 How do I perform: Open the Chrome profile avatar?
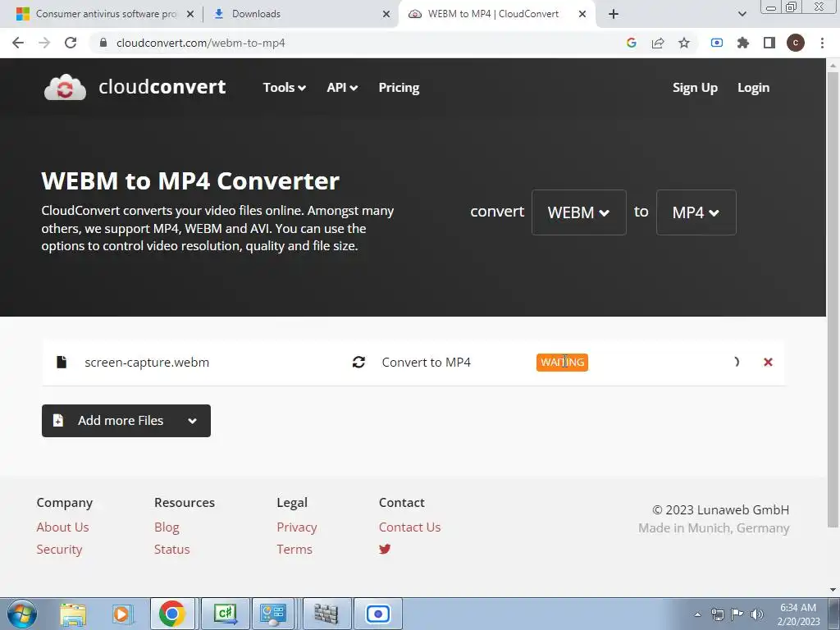coord(796,43)
